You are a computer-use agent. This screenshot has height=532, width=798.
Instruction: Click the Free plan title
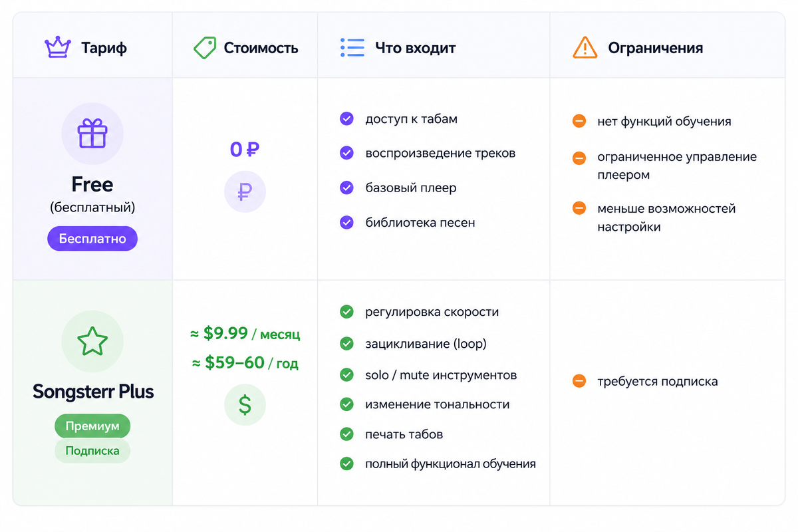pyautogui.click(x=92, y=184)
